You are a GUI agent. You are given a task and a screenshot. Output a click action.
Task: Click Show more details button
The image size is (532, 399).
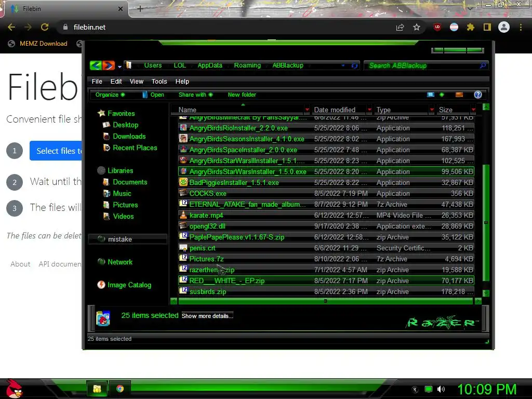(x=207, y=316)
